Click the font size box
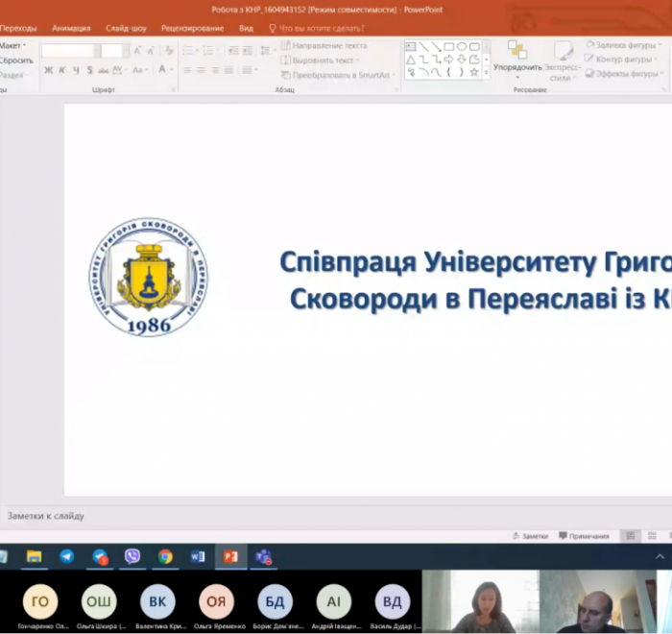Image resolution: width=672 pixels, height=634 pixels. (x=115, y=51)
